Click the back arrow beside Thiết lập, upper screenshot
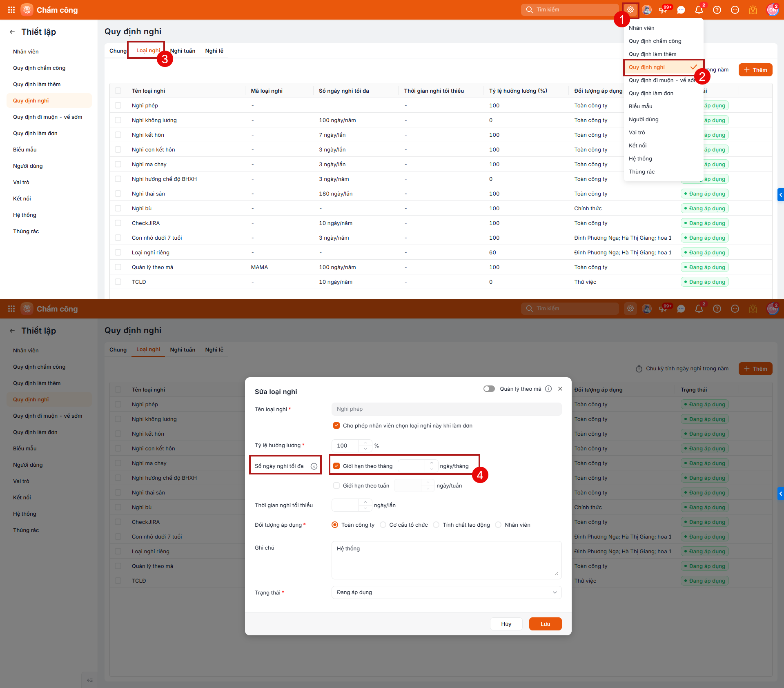Image resolution: width=784 pixels, height=688 pixels. (x=12, y=32)
